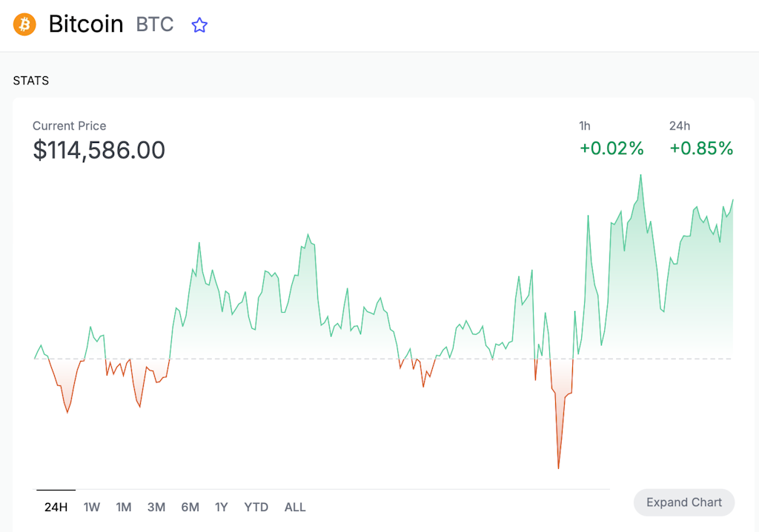The height and width of the screenshot is (532, 759).
Task: Click the Bitcoin title text
Action: coord(86,24)
